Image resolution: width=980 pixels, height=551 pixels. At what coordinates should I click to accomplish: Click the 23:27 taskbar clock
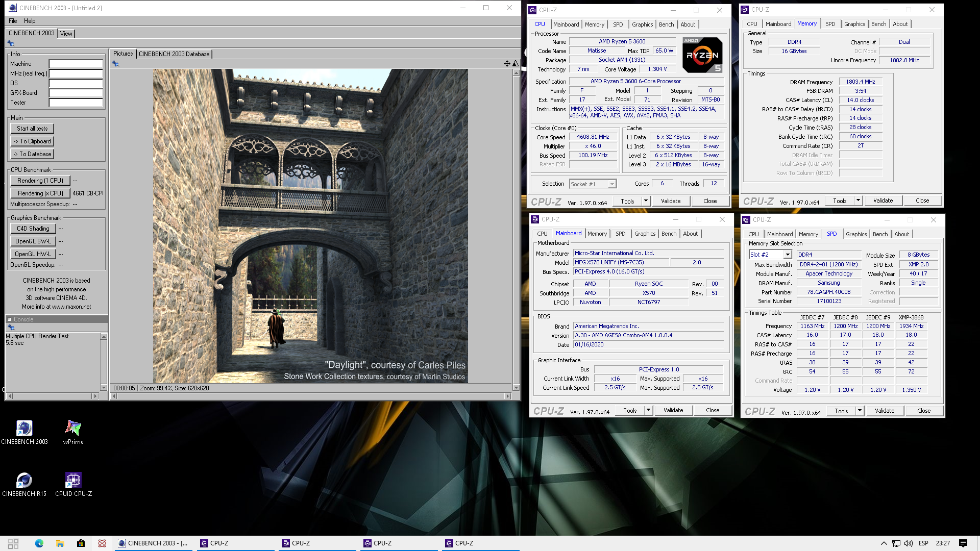pos(943,543)
